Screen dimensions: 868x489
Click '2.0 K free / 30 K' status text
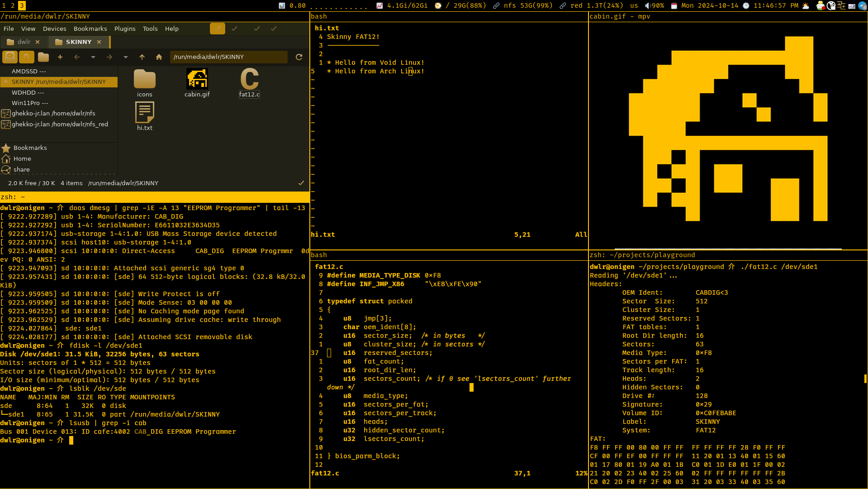tap(32, 183)
